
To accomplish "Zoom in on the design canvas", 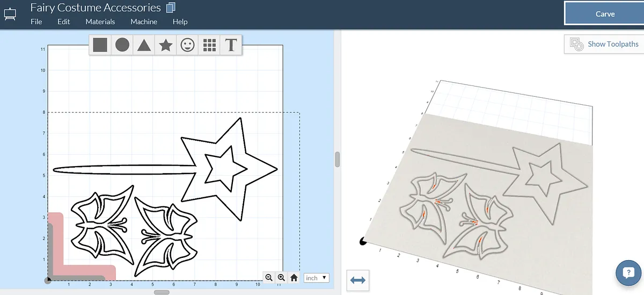I will pyautogui.click(x=281, y=278).
